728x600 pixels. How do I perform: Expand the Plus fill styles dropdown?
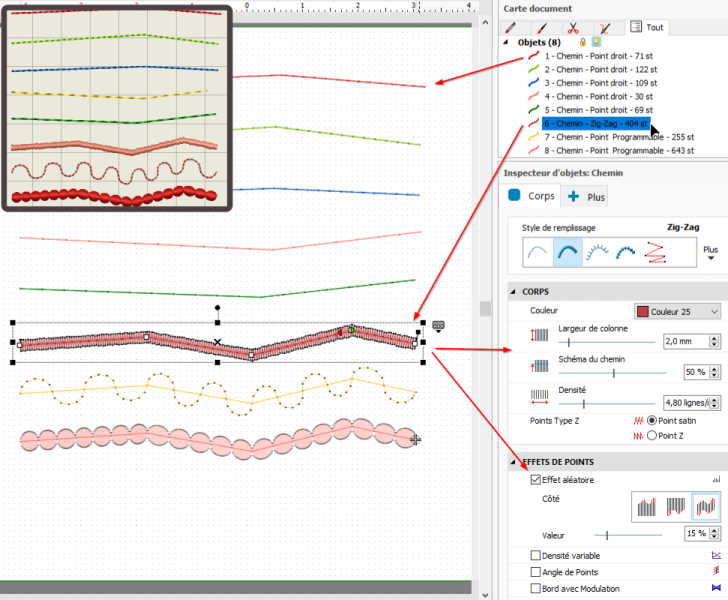pyautogui.click(x=710, y=253)
